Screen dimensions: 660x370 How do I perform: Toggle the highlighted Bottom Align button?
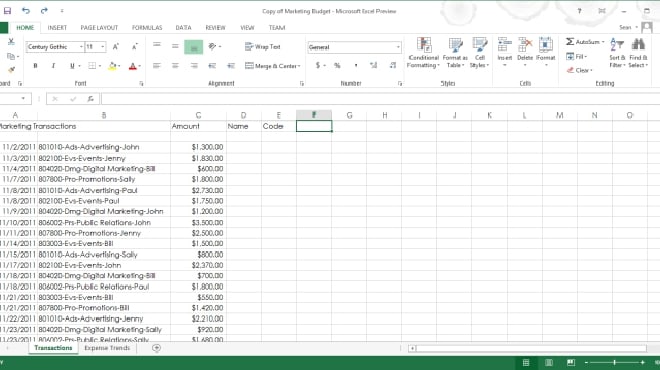[194, 47]
